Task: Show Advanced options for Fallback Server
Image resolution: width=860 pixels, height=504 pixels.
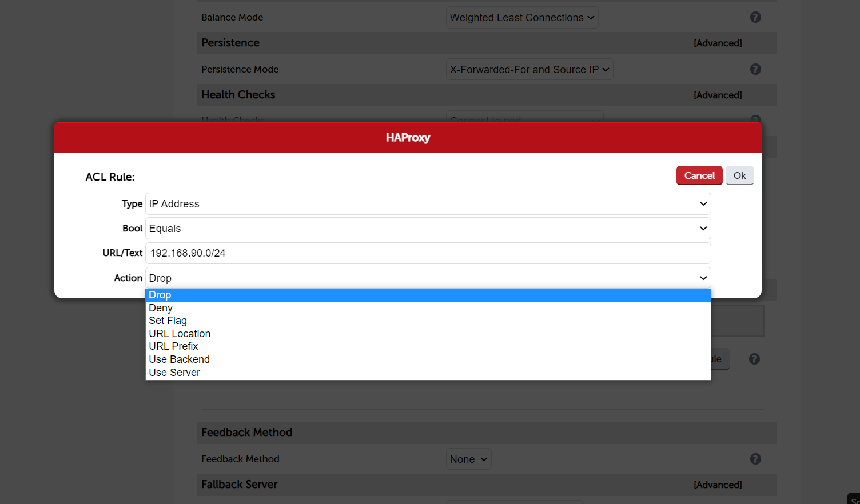Action: (718, 485)
